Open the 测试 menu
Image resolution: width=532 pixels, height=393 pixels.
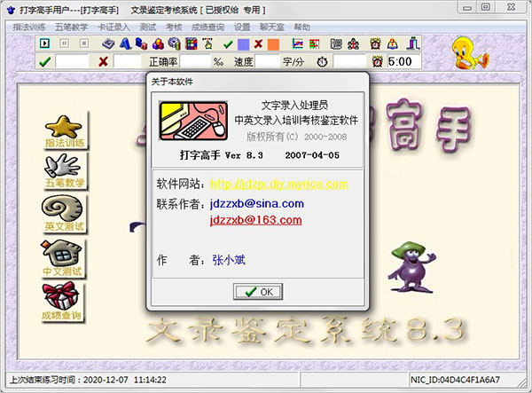point(148,27)
